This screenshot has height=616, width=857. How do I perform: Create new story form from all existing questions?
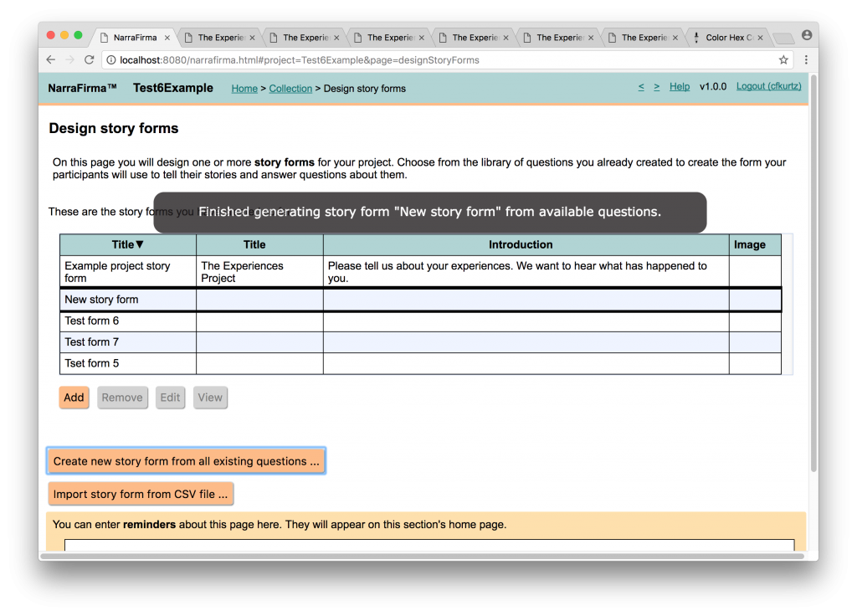(187, 459)
